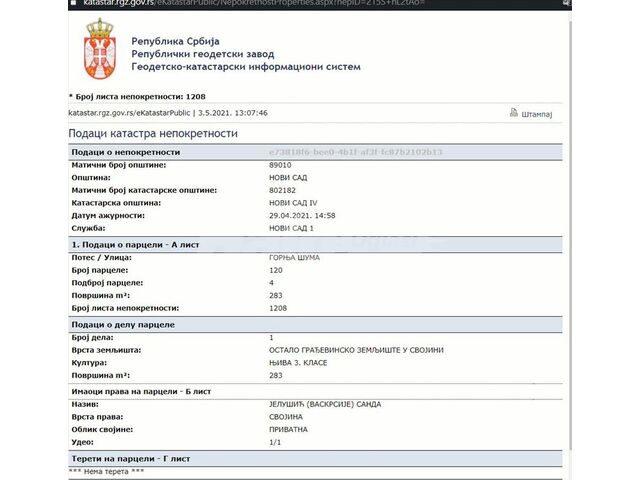Click the date value 29.04.2021. 14:58

pyautogui.click(x=302, y=215)
